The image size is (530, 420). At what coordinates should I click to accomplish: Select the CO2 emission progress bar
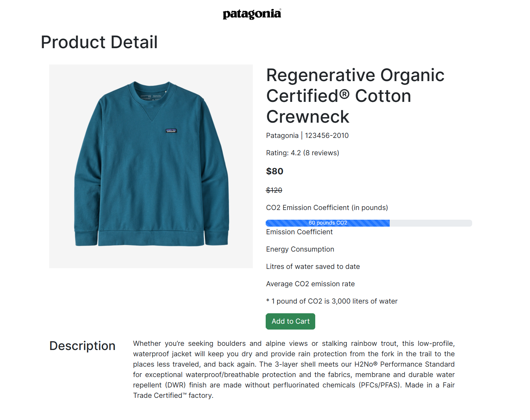(368, 223)
